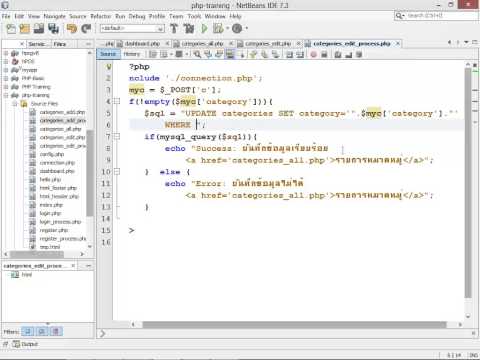The image size is (480, 360).
Task: Collapse the Source Files folder
Action: click(x=15, y=104)
